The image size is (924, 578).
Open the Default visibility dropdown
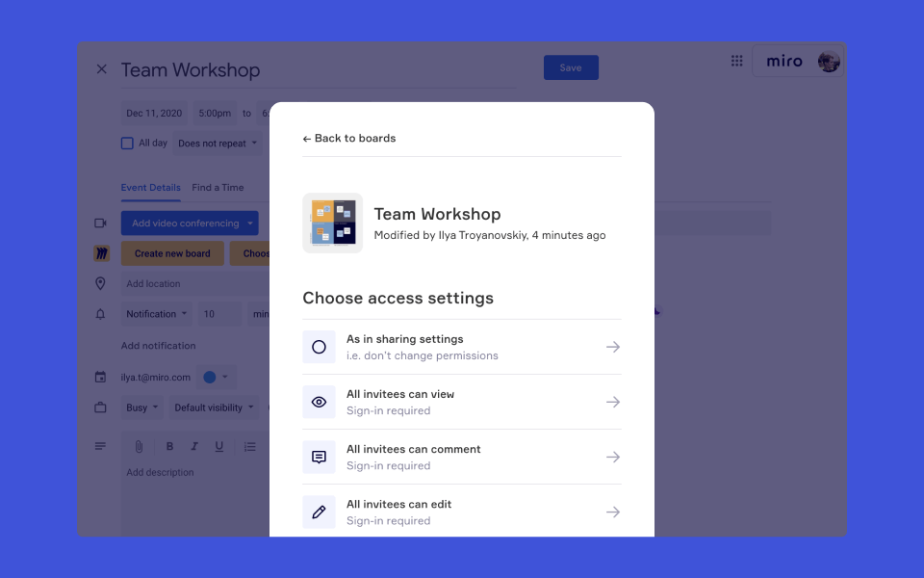point(214,407)
